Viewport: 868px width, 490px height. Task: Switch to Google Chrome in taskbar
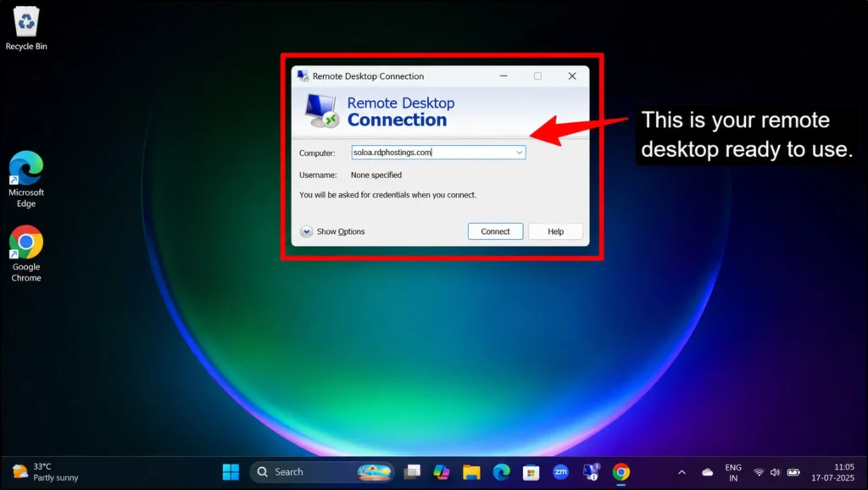coord(620,471)
